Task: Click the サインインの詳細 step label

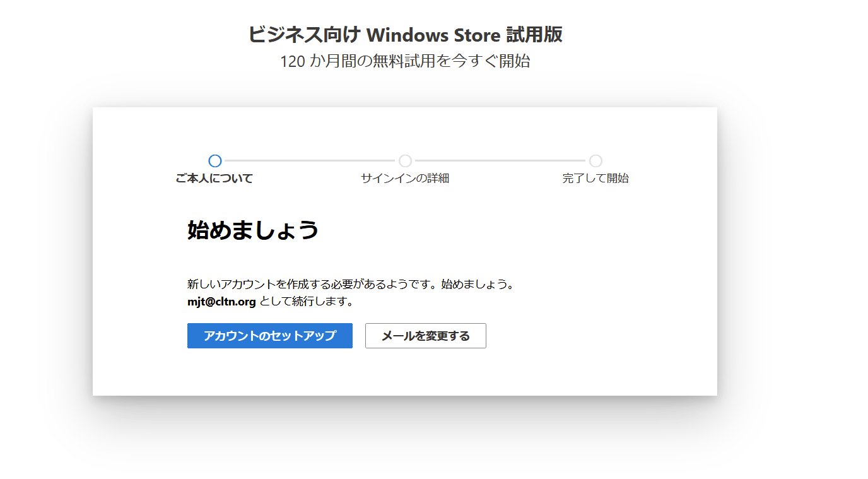Action: 405,179
